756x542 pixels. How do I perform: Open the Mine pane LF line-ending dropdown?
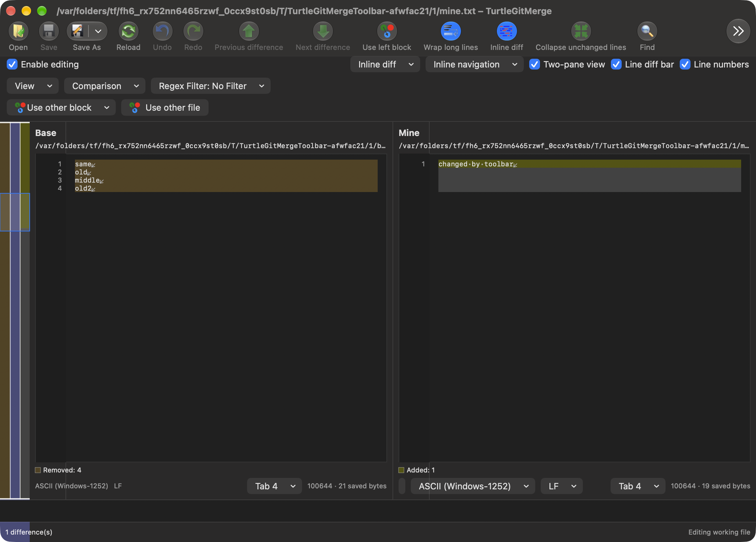562,486
